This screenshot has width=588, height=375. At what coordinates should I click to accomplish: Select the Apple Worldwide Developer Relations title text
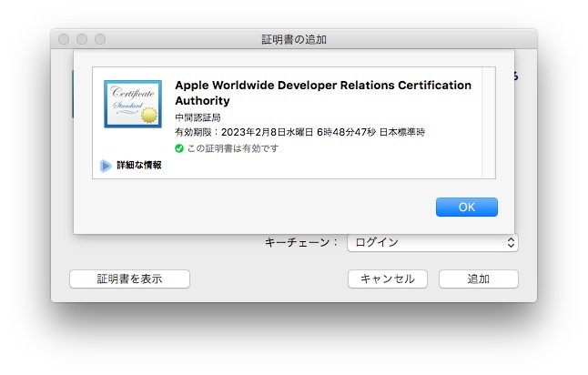(323, 93)
